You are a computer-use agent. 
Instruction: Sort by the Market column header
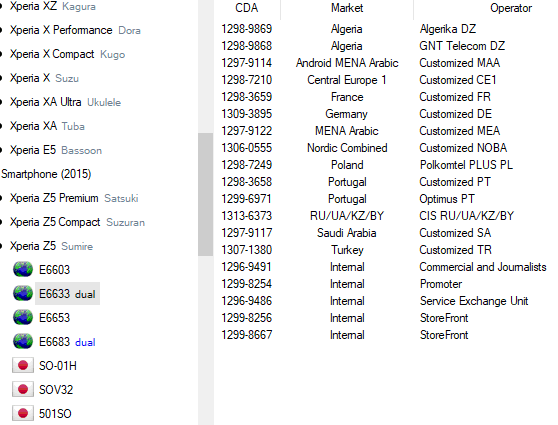[347, 8]
